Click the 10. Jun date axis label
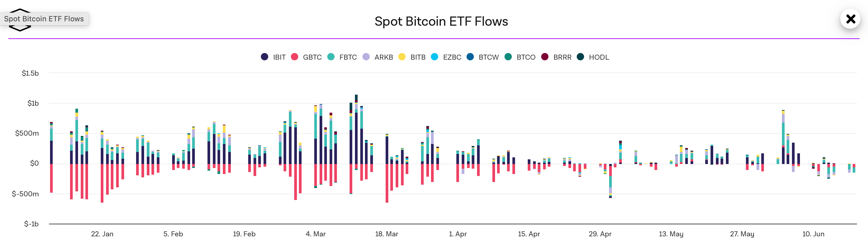 (813, 234)
